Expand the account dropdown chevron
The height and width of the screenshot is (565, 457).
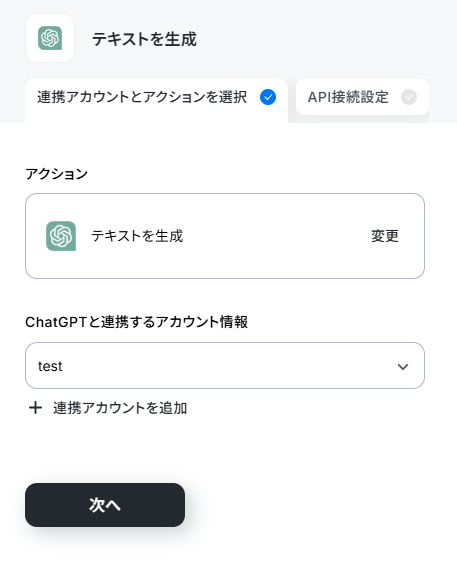[x=403, y=366]
